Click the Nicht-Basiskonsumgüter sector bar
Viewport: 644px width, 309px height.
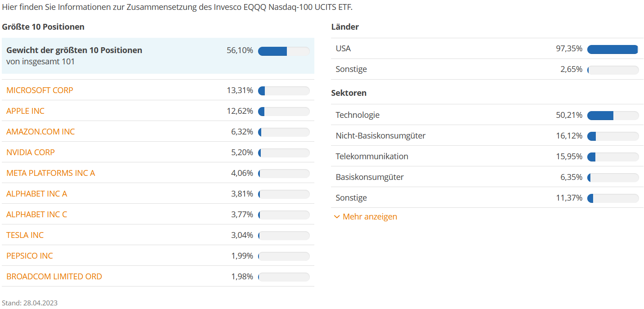point(613,136)
